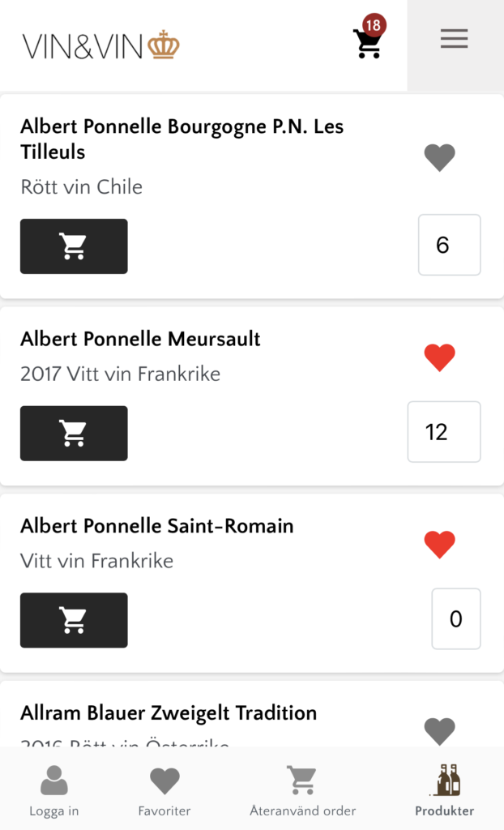
Task: Add Albert Ponnelle Saint-Romain to cart
Action: pyautogui.click(x=74, y=620)
